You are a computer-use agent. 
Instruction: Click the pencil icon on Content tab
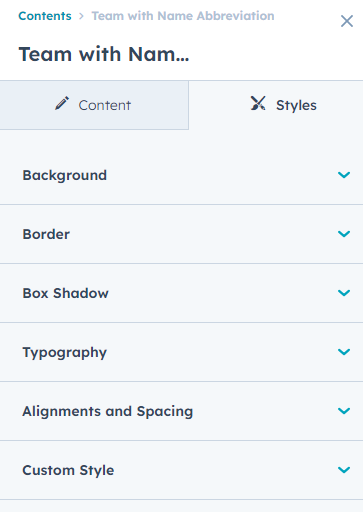tap(62, 103)
